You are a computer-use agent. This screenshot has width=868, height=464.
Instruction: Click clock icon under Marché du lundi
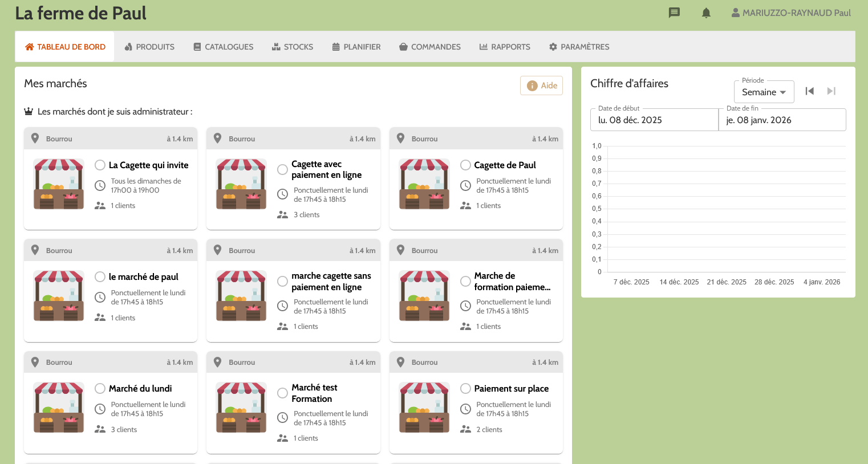tap(100, 409)
